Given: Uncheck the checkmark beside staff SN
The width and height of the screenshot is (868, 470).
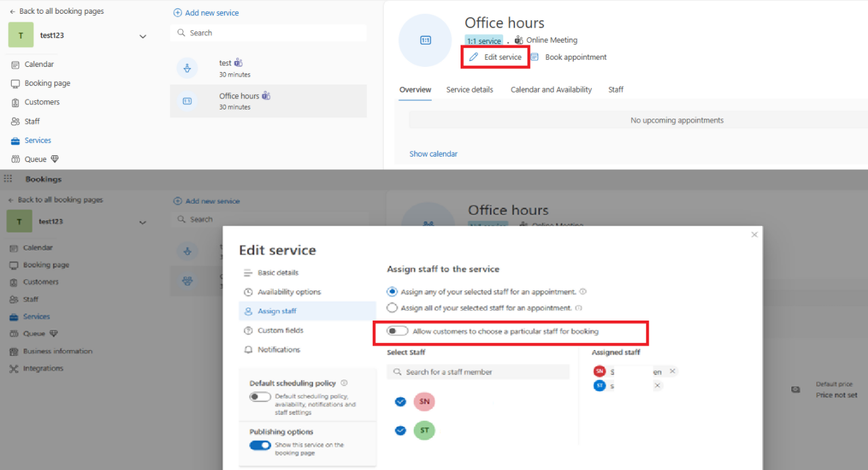Looking at the screenshot, I should (400, 401).
